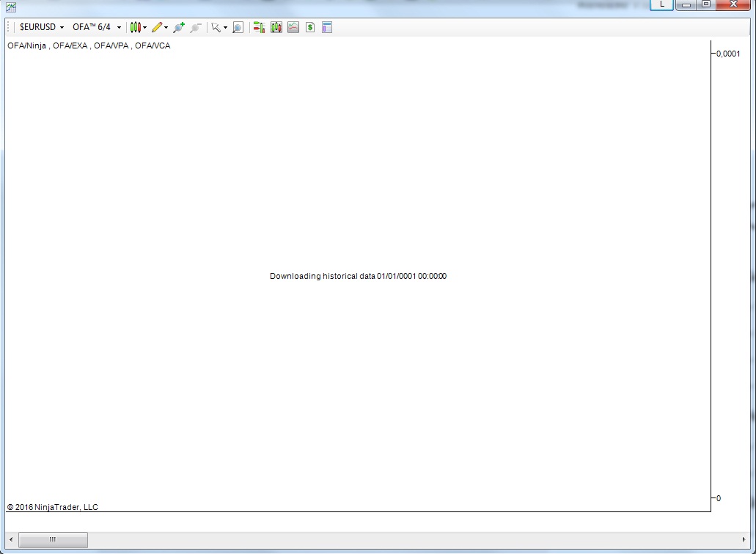
Task: Show the Data Box window
Action: [x=238, y=27]
